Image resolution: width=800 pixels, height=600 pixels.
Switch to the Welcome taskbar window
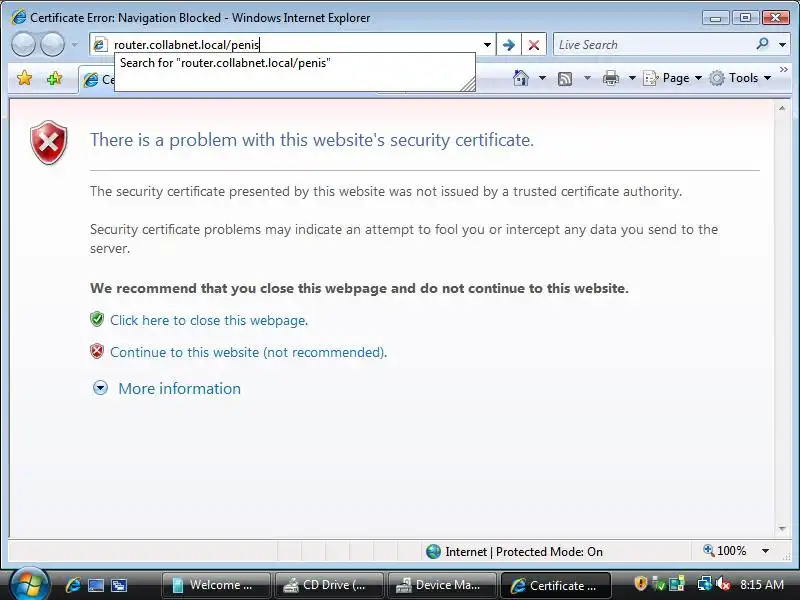coord(216,585)
